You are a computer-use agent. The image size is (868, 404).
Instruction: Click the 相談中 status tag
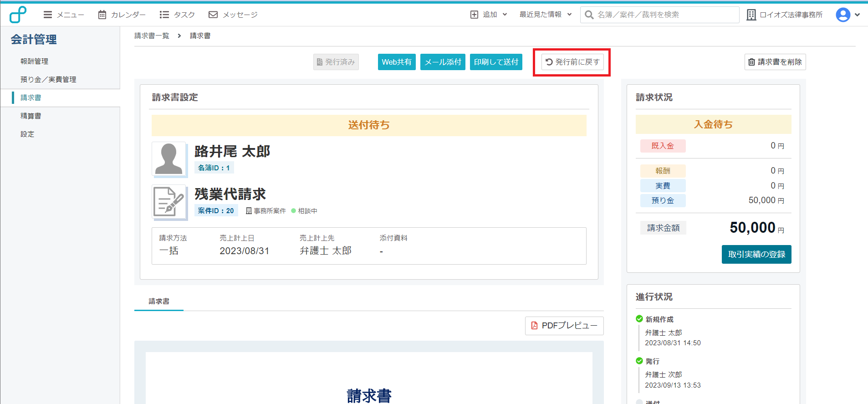(304, 211)
